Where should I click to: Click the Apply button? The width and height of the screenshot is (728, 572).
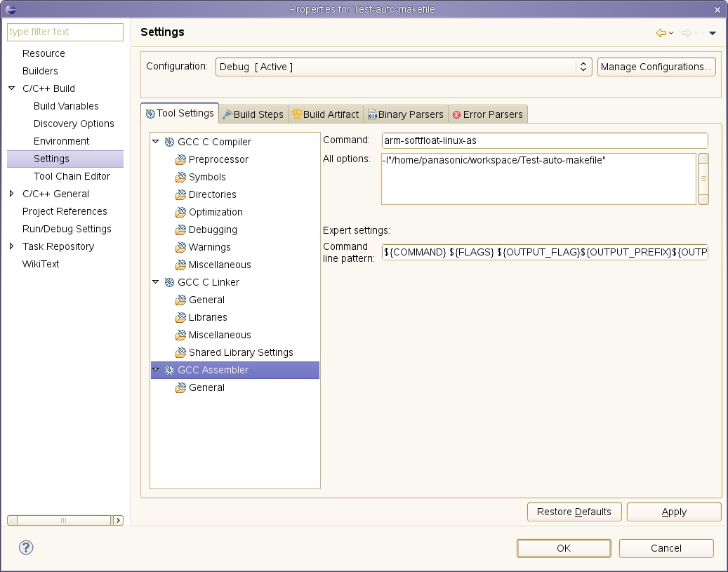click(x=674, y=512)
